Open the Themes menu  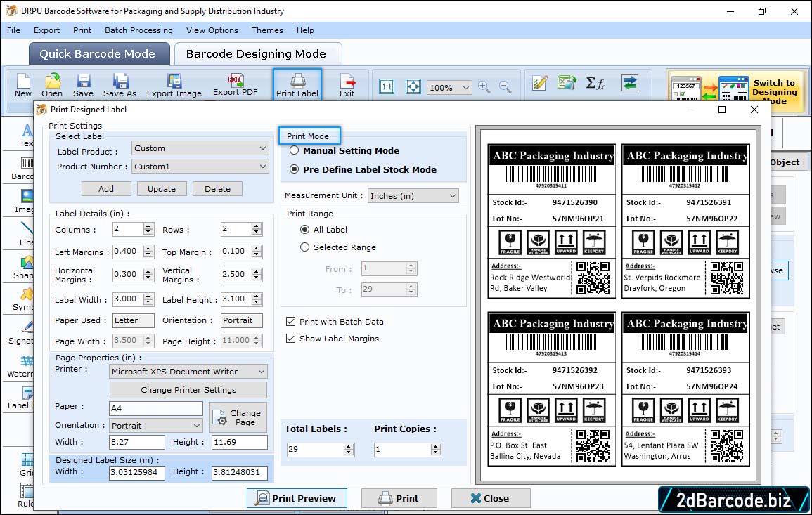click(267, 30)
